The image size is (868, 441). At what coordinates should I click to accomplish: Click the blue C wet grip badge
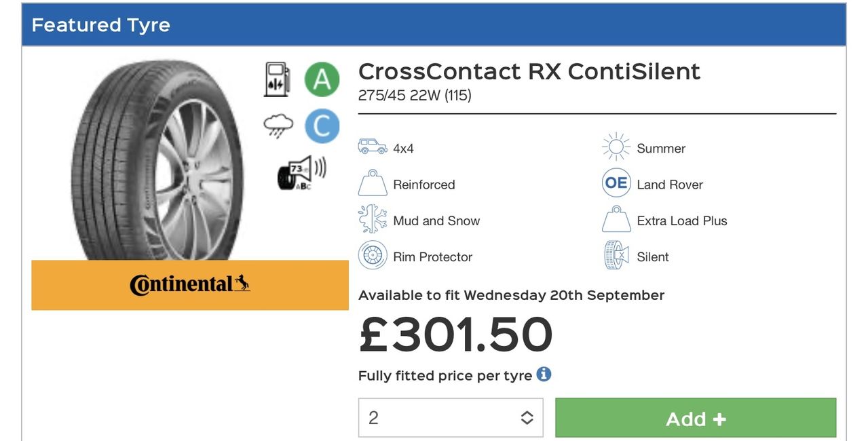coord(322,126)
